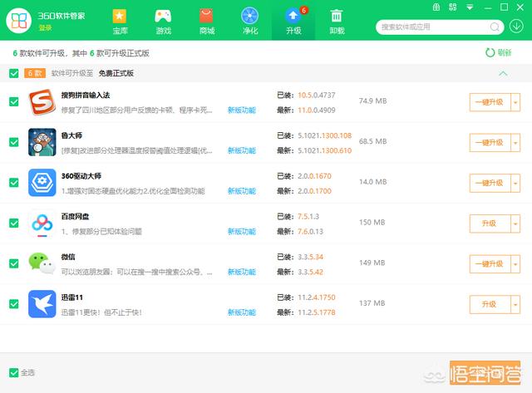532x393 pixels.
Task: Click the 微信 WeChat icon
Action: (x=42, y=264)
